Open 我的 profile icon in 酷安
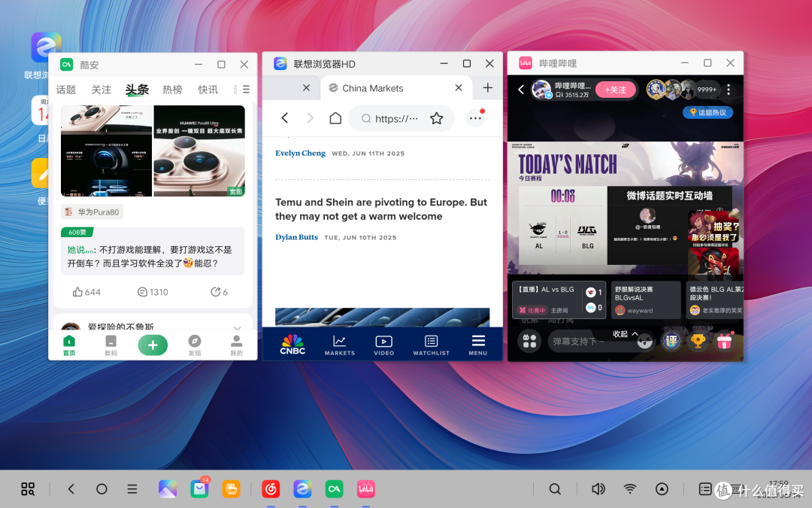This screenshot has width=812, height=508. coord(237,345)
